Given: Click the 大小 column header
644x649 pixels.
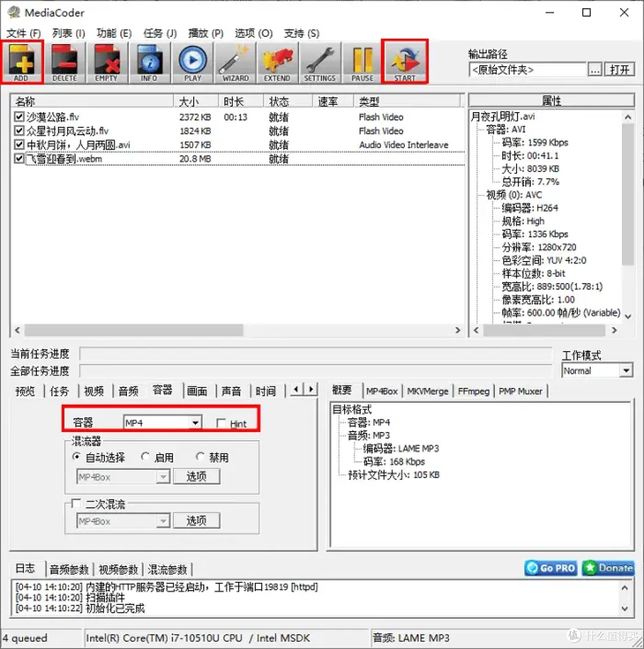Looking at the screenshot, I should [196, 101].
